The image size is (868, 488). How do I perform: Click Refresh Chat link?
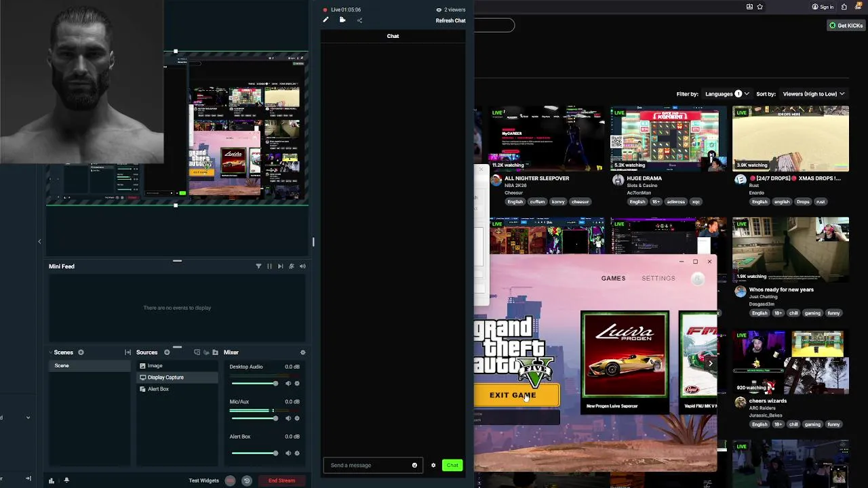coord(450,20)
